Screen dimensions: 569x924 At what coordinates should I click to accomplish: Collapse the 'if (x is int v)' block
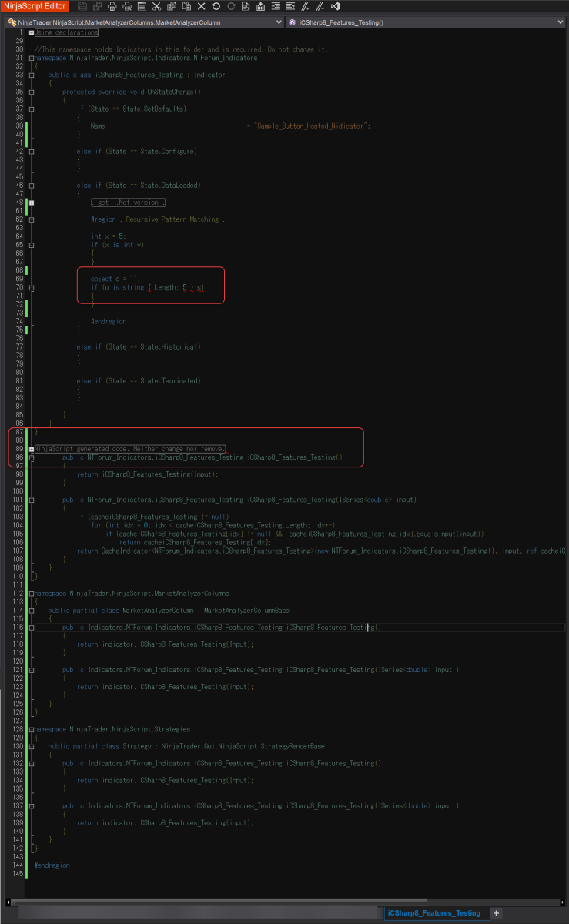(32, 245)
